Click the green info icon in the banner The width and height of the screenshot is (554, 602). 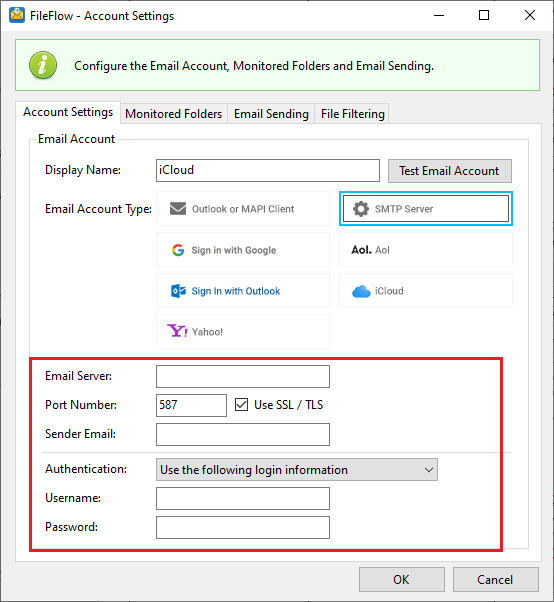tap(43, 65)
